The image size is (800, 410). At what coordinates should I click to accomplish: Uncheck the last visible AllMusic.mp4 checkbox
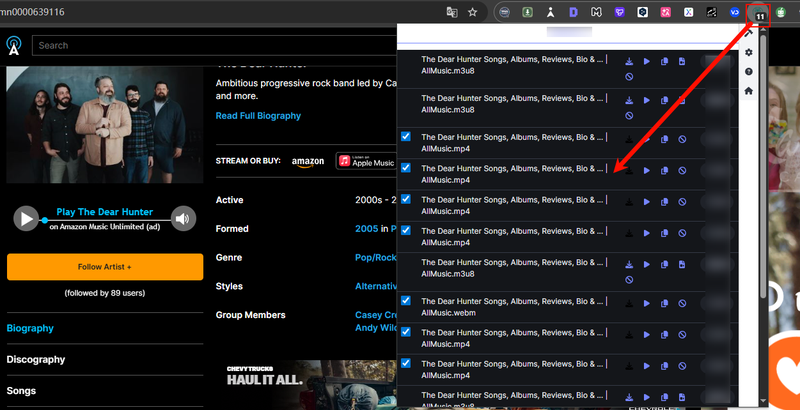(406, 364)
